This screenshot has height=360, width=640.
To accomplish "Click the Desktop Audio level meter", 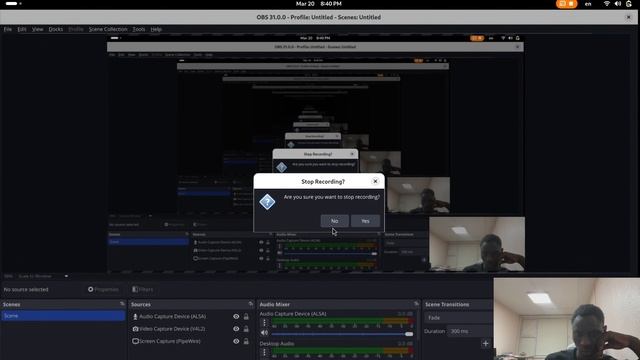I will point(342,350).
